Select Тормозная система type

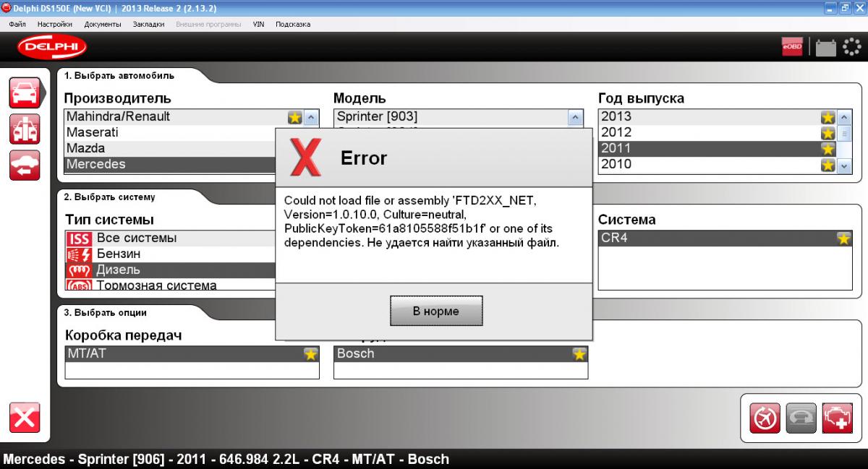(x=170, y=285)
